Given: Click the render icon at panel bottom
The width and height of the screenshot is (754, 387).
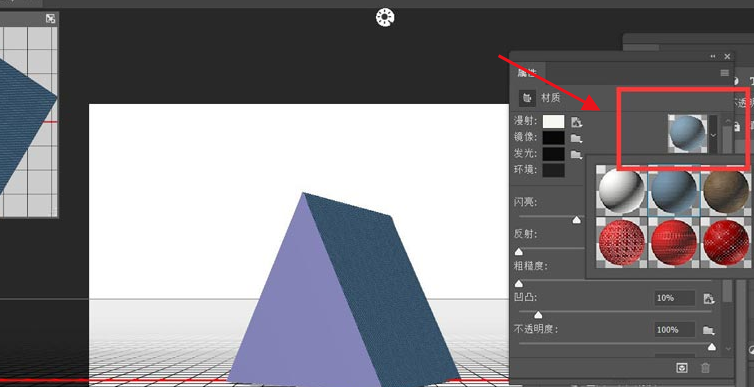Looking at the screenshot, I should (682, 368).
